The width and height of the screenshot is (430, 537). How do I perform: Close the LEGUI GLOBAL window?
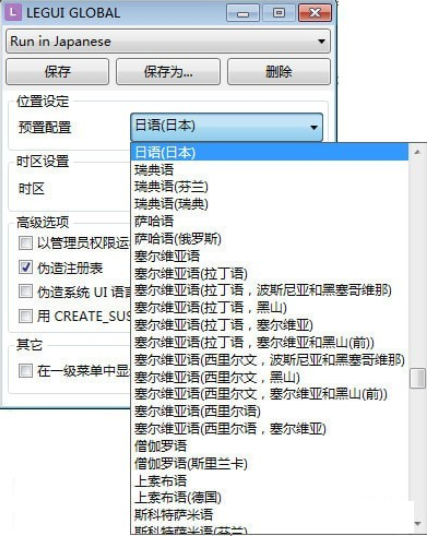(x=315, y=13)
